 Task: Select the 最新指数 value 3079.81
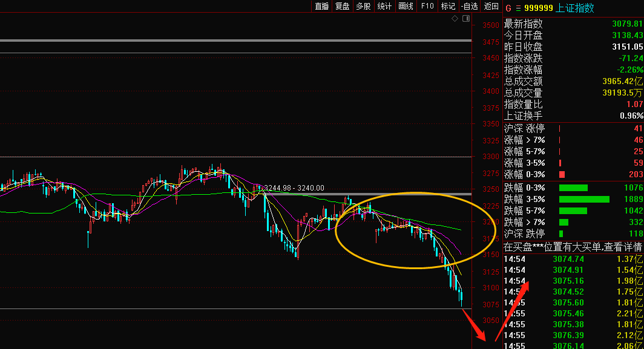628,24
